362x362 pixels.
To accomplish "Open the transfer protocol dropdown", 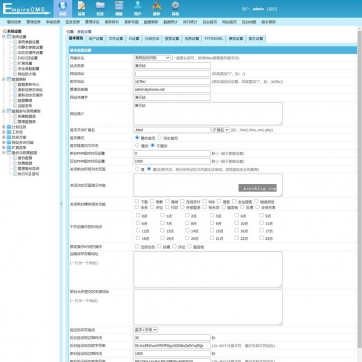I will pyautogui.click(x=152, y=58).
